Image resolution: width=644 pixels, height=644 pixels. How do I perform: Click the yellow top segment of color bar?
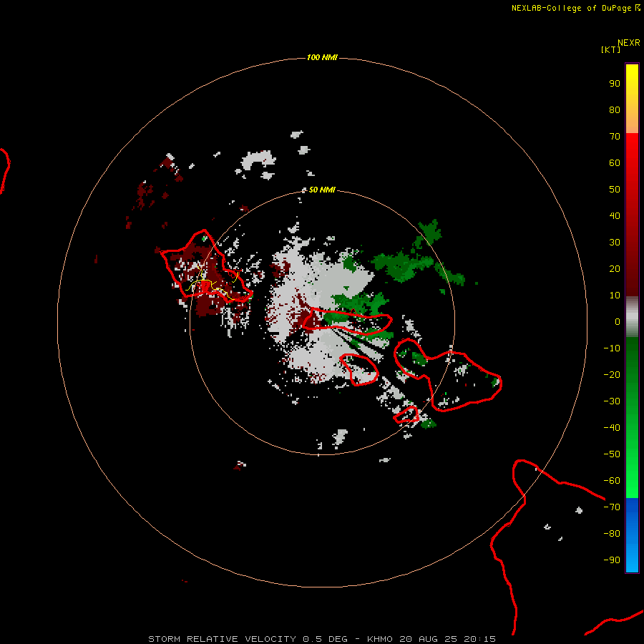tap(632, 99)
